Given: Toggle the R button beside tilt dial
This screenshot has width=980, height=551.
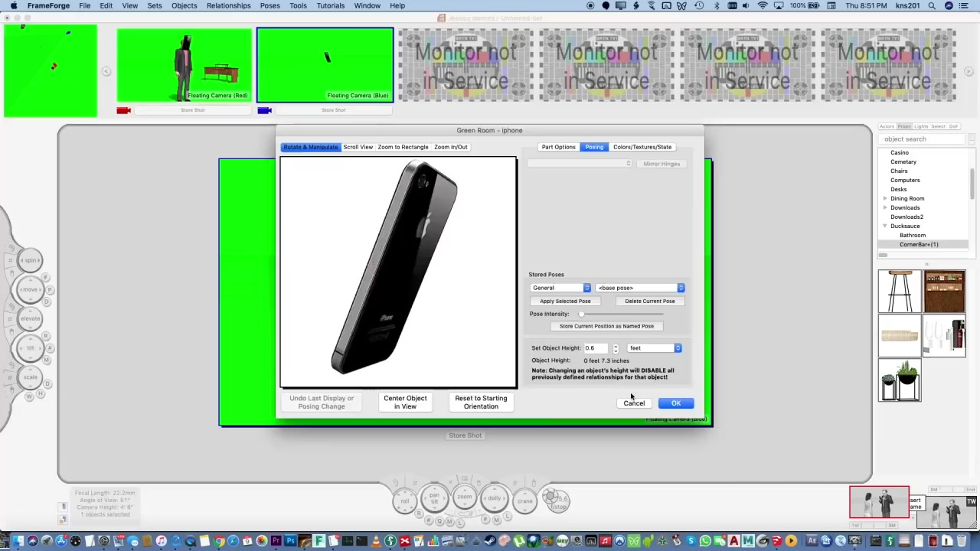Looking at the screenshot, I should point(46,337).
